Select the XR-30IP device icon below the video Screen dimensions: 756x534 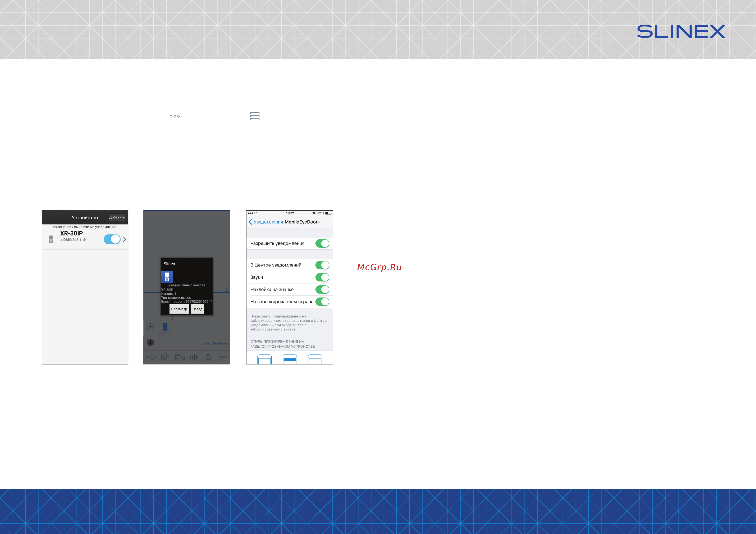coord(165,327)
